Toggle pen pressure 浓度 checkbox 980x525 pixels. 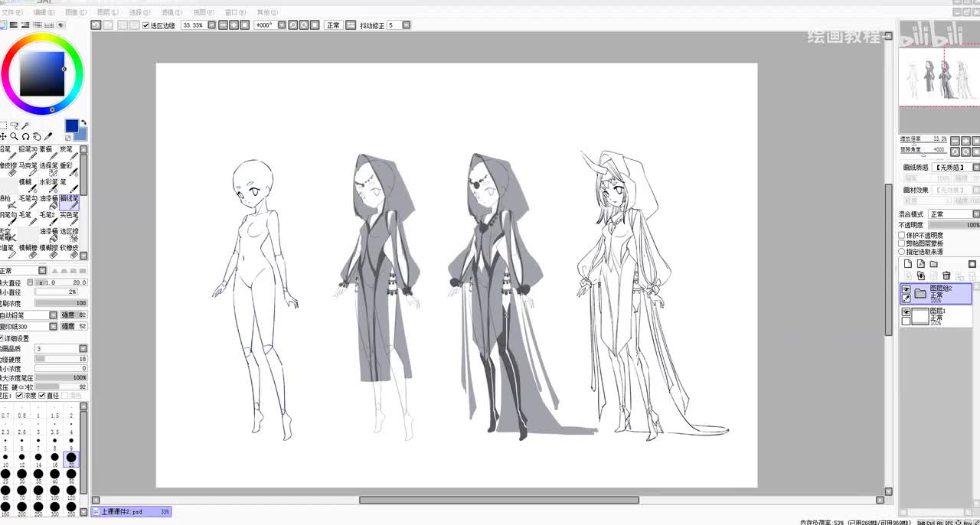[x=19, y=396]
